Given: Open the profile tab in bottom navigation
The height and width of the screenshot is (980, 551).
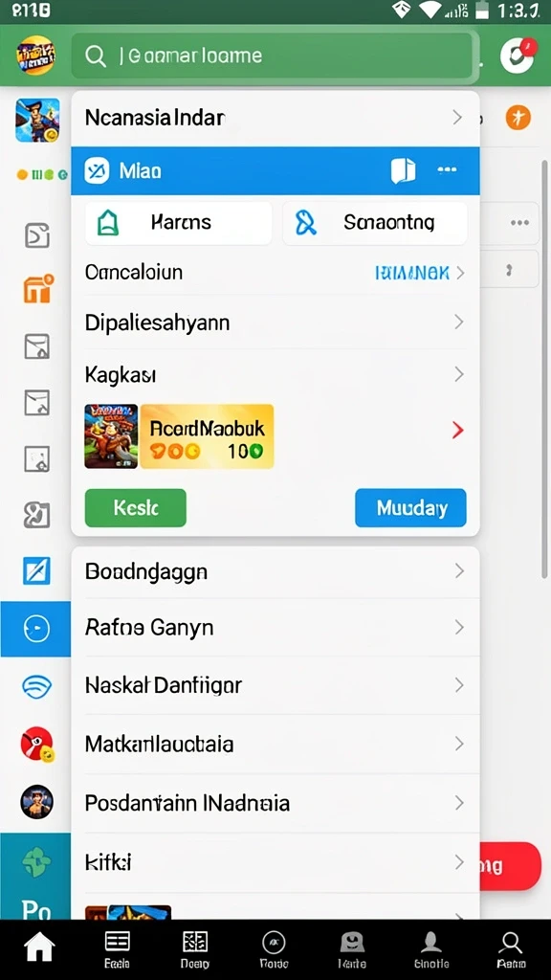Looking at the screenshot, I should coord(431,950).
